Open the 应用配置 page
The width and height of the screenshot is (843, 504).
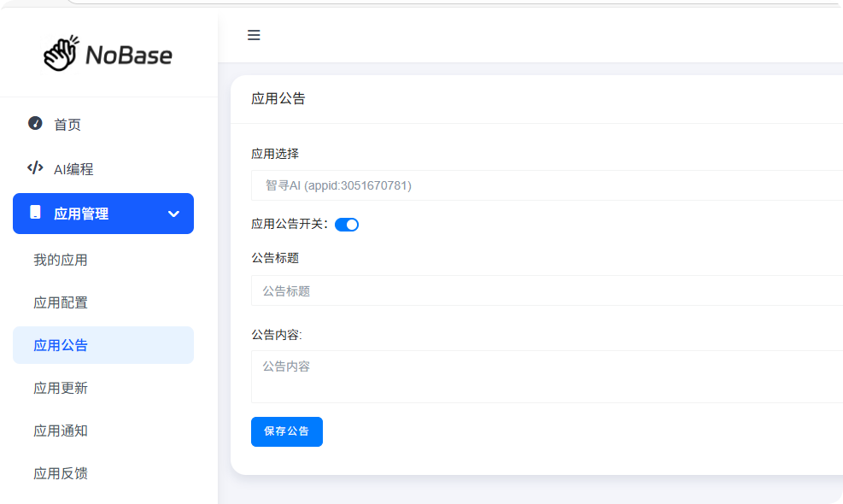[61, 302]
